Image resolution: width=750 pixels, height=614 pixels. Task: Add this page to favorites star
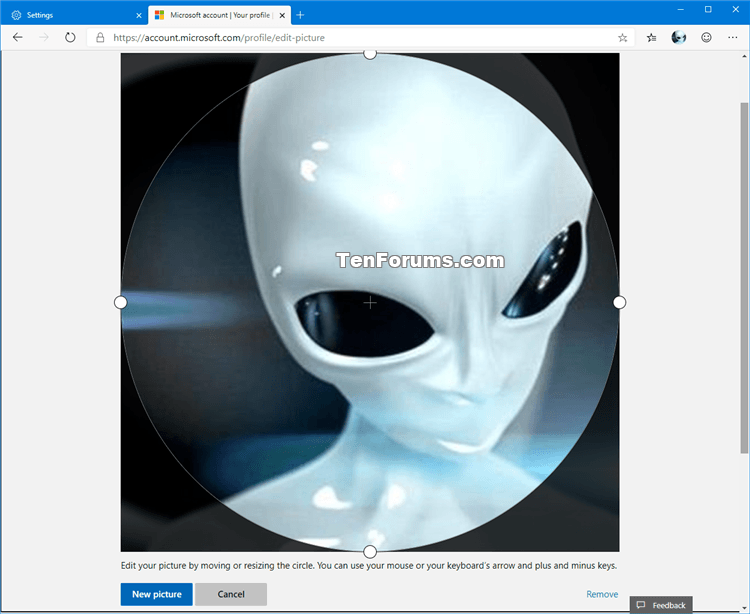point(622,38)
